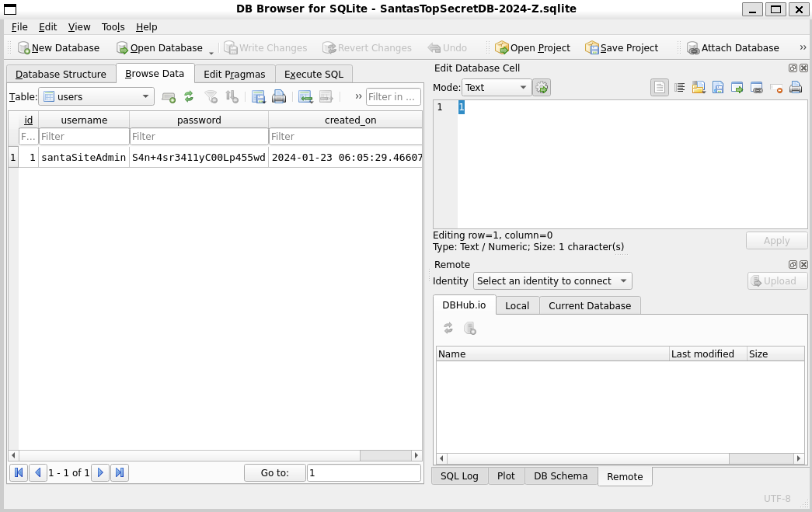
Task: Go to the previous record page
Action: (x=38, y=472)
